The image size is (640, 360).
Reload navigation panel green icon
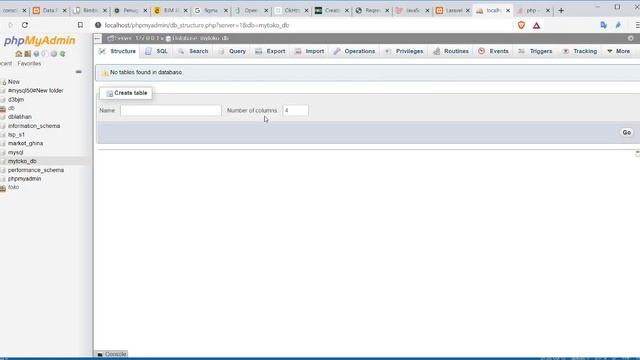62,54
